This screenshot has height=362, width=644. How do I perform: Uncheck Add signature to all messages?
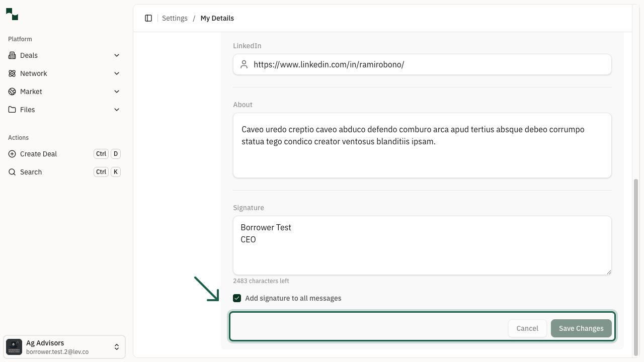click(237, 298)
